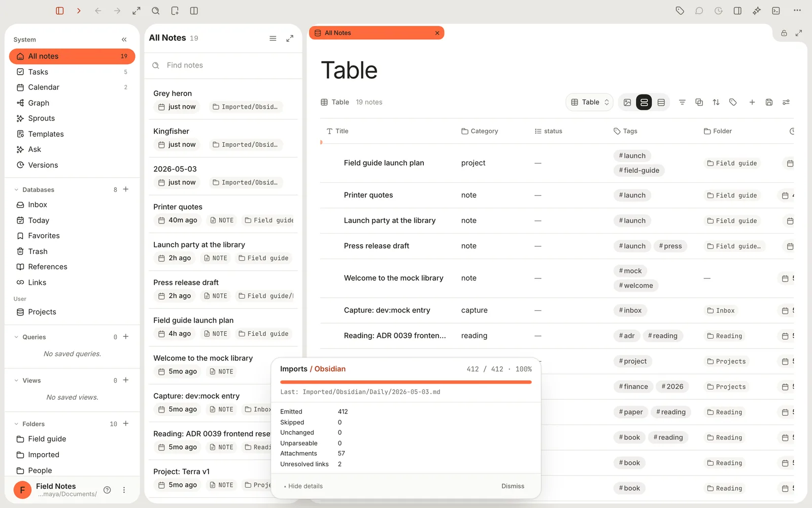Collapse import details with Hide details
Screen dimensions: 812x508
pyautogui.click(x=303, y=486)
